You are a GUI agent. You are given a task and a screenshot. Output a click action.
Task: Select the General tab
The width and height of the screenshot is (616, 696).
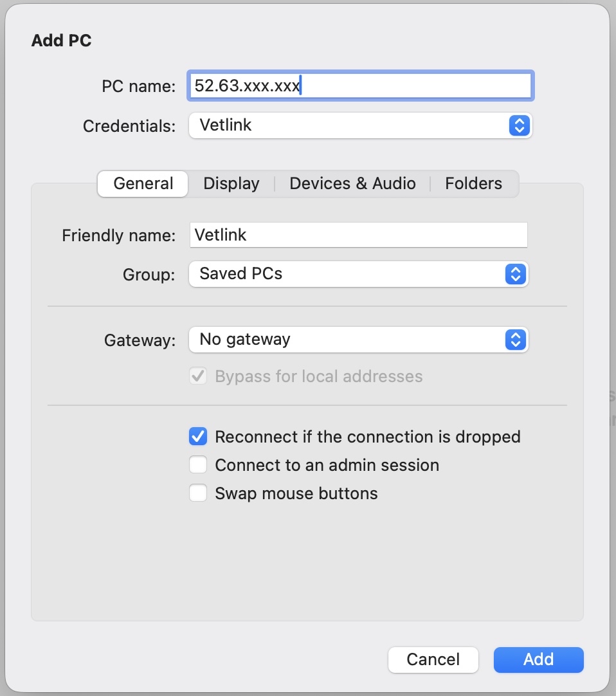143,183
